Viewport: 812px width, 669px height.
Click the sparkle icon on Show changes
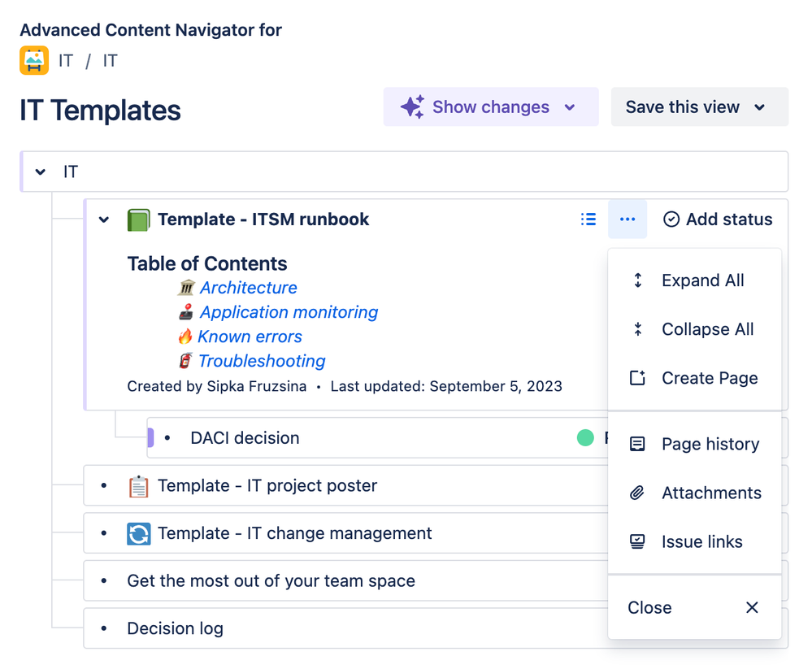point(412,106)
